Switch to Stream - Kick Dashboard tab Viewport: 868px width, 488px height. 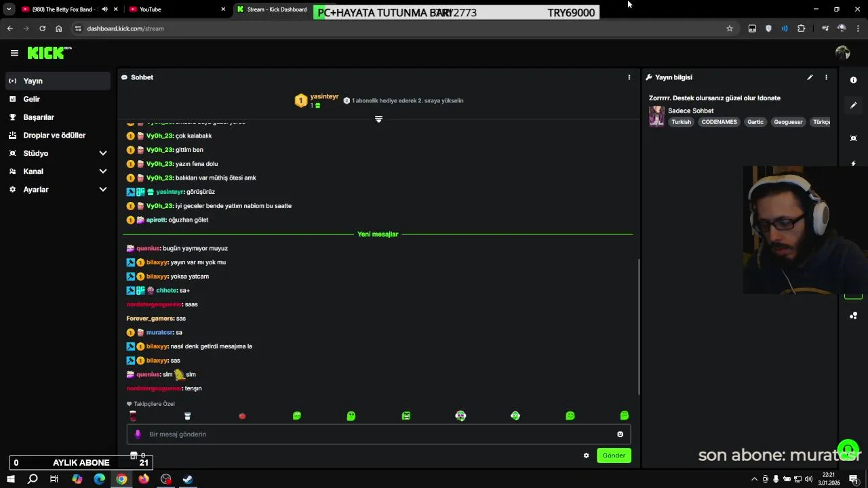coord(271,9)
